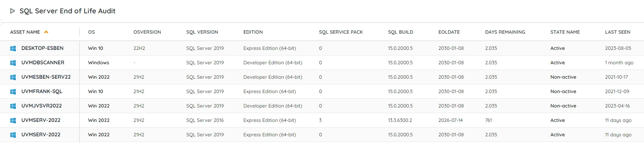Sort by the ASSET NAME column header
Screen dimensions: 644x143
click(x=25, y=32)
